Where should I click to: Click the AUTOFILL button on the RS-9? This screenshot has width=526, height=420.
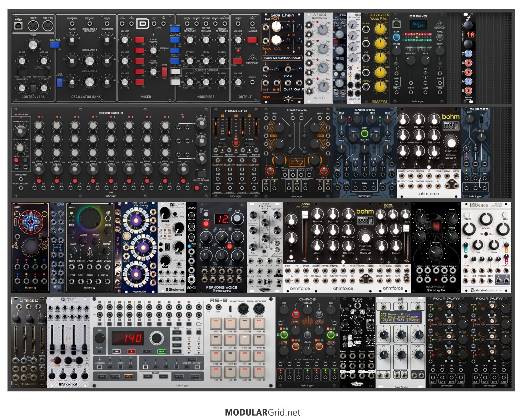click(179, 376)
